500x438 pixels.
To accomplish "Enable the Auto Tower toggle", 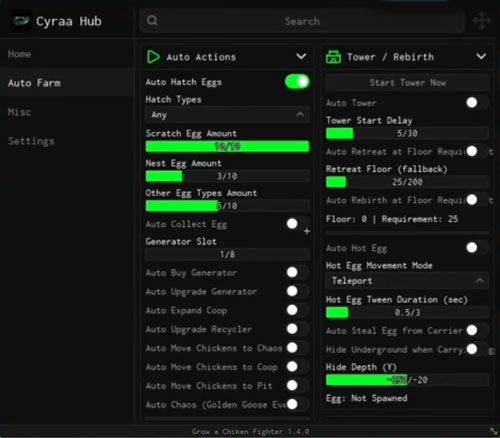I will pos(477,103).
